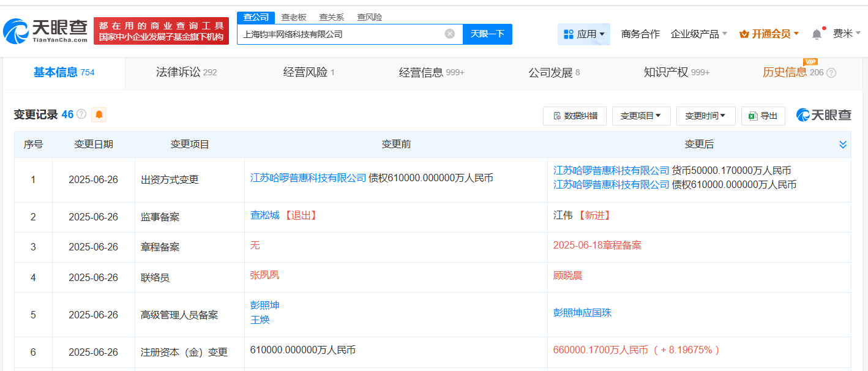This screenshot has width=868, height=371.
Task: Click the 天眼一下 search button
Action: 487,34
